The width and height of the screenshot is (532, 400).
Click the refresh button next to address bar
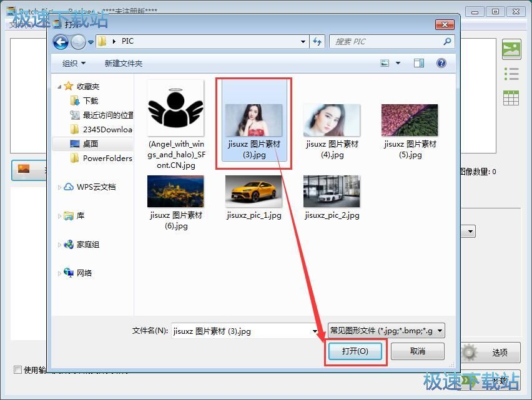317,42
